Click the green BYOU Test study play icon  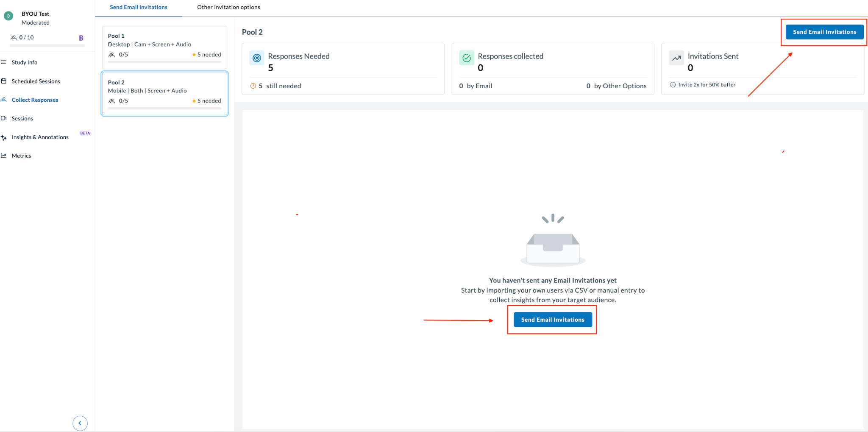click(8, 16)
